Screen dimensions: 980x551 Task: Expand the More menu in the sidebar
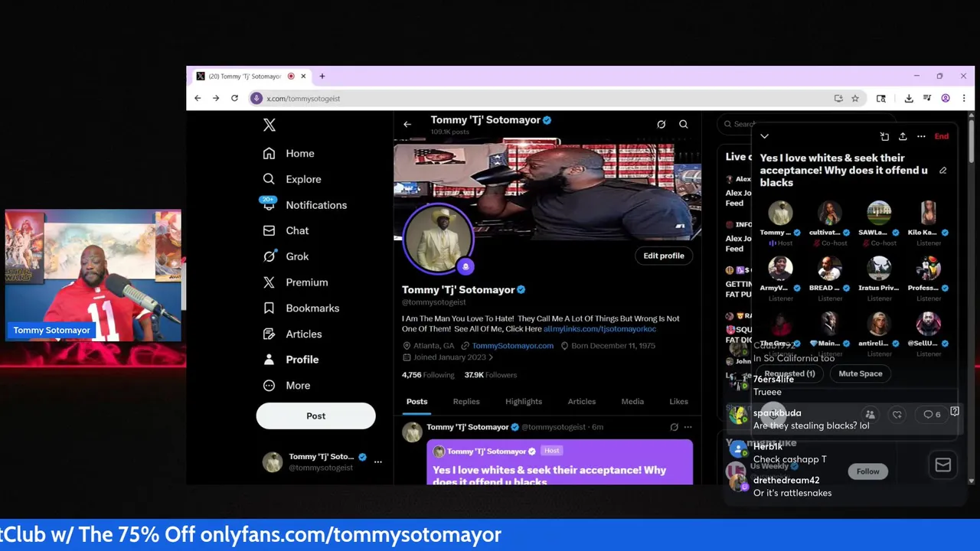(286, 385)
